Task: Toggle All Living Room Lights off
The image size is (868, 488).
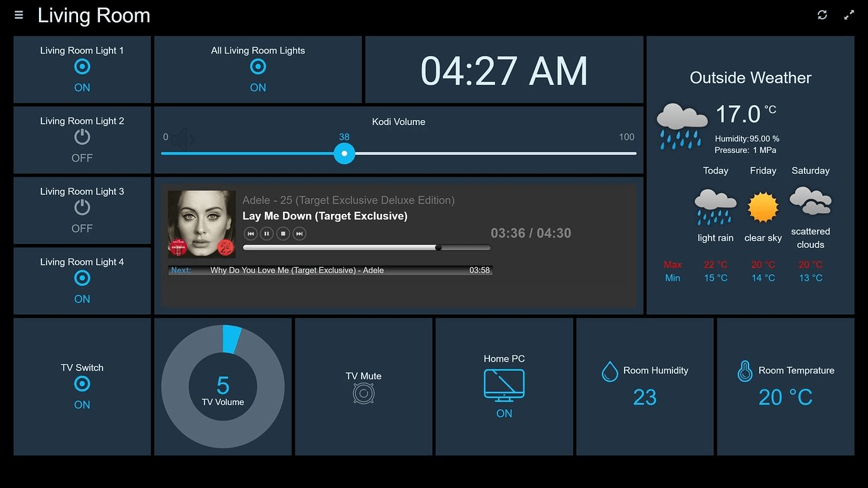Action: pos(257,66)
